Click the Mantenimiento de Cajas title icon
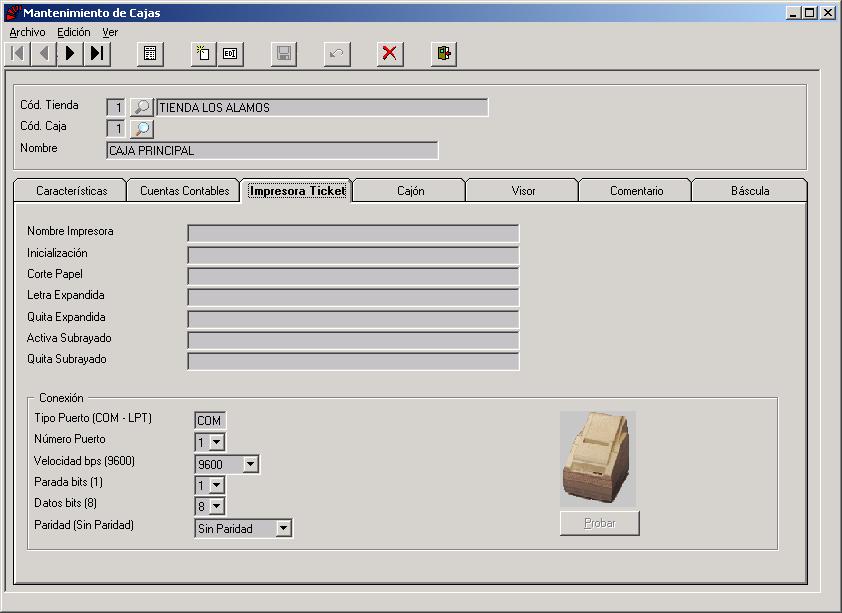The height and width of the screenshot is (613, 842). click(13, 12)
